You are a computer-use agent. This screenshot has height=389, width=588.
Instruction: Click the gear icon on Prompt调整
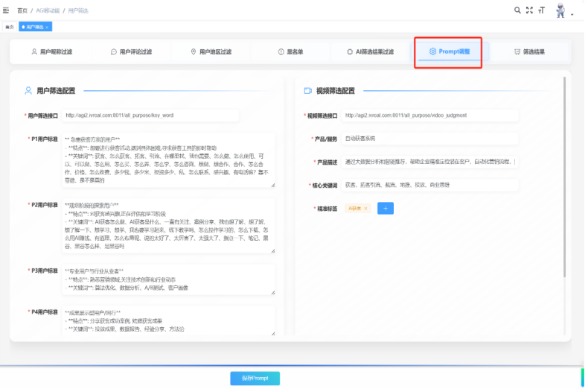click(x=432, y=51)
